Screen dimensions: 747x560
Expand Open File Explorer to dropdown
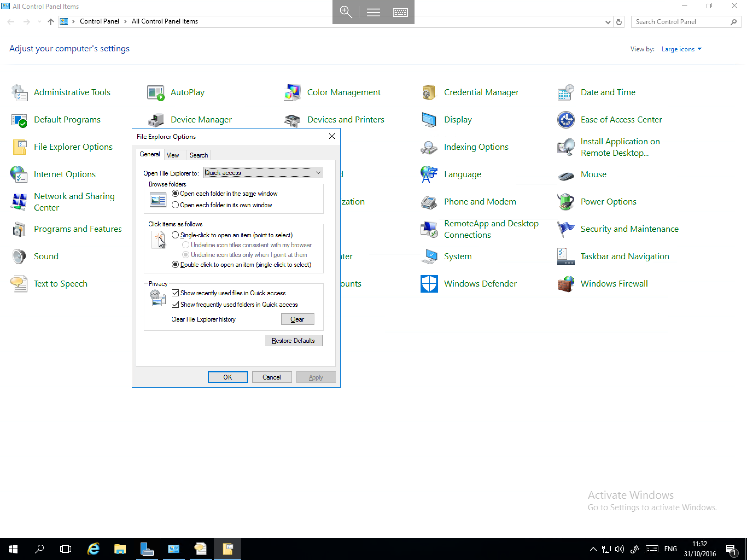pyautogui.click(x=318, y=172)
